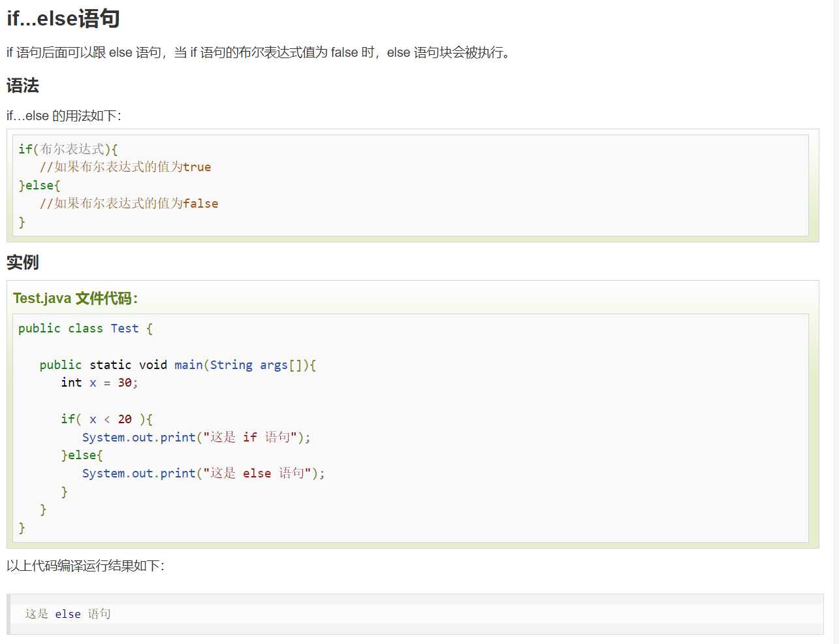Click the "if...else 的用法如下:" text

click(64, 116)
